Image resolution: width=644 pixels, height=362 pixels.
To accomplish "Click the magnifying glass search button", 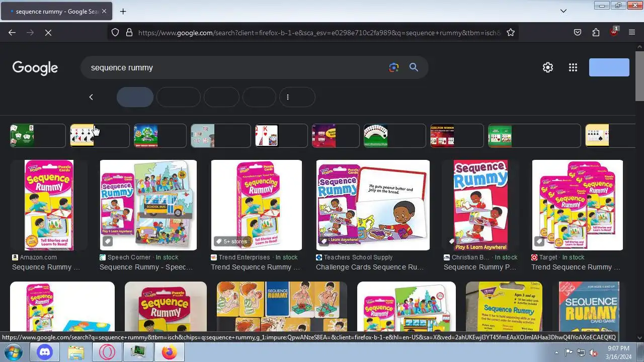I will pyautogui.click(x=414, y=67).
